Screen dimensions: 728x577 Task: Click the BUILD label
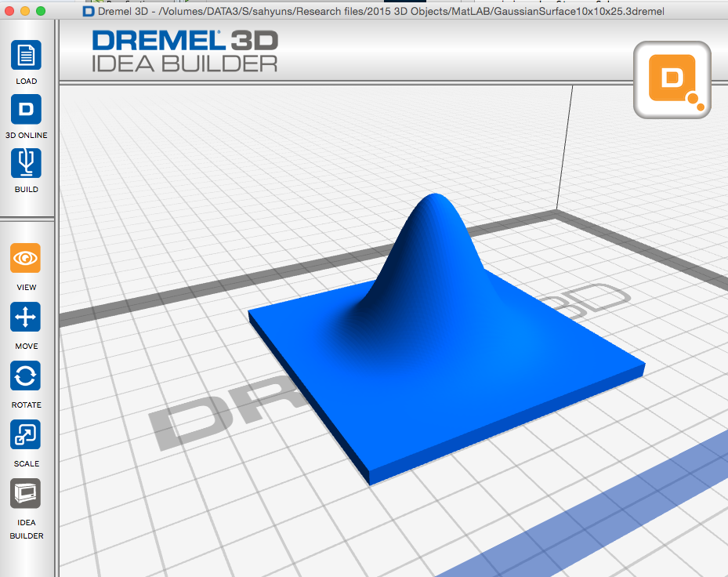point(27,190)
